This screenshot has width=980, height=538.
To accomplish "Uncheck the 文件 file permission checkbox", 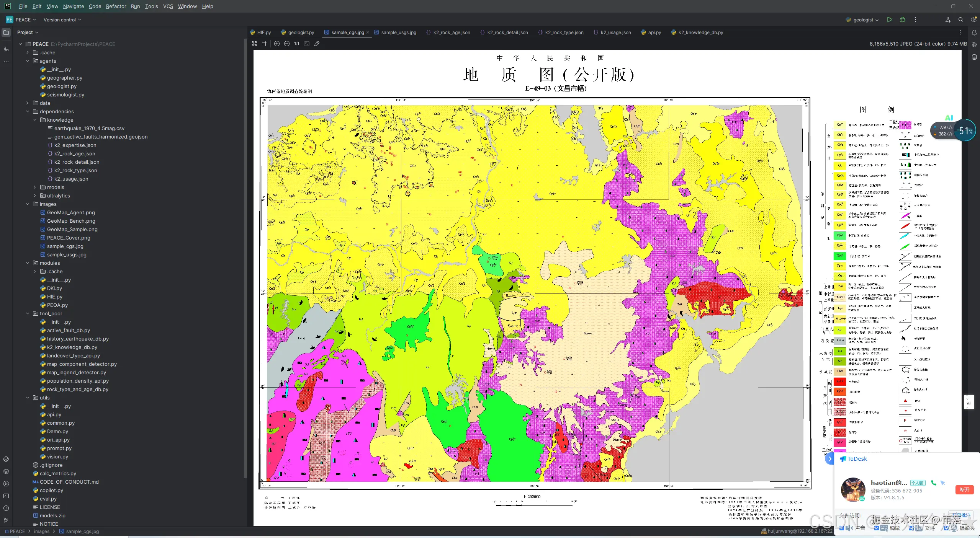I will [x=911, y=528].
